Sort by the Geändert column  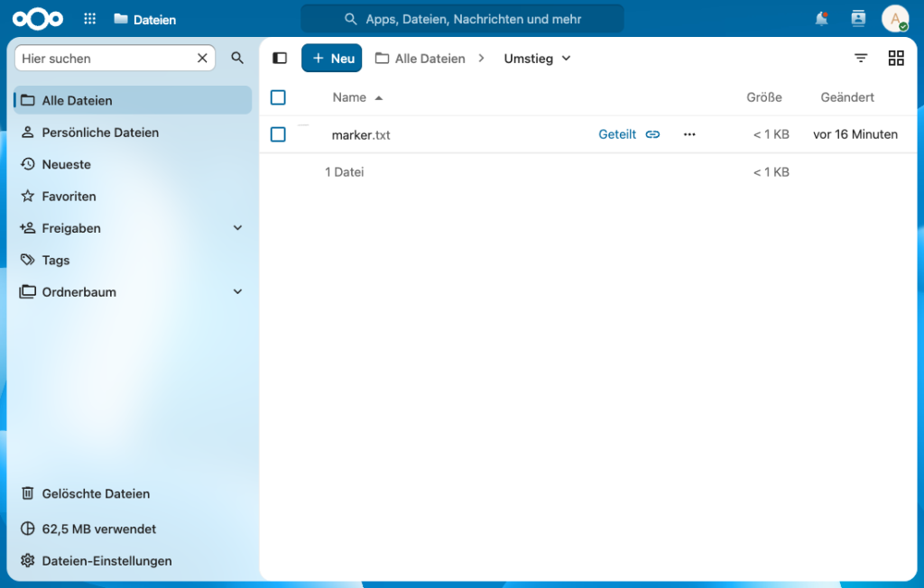847,97
